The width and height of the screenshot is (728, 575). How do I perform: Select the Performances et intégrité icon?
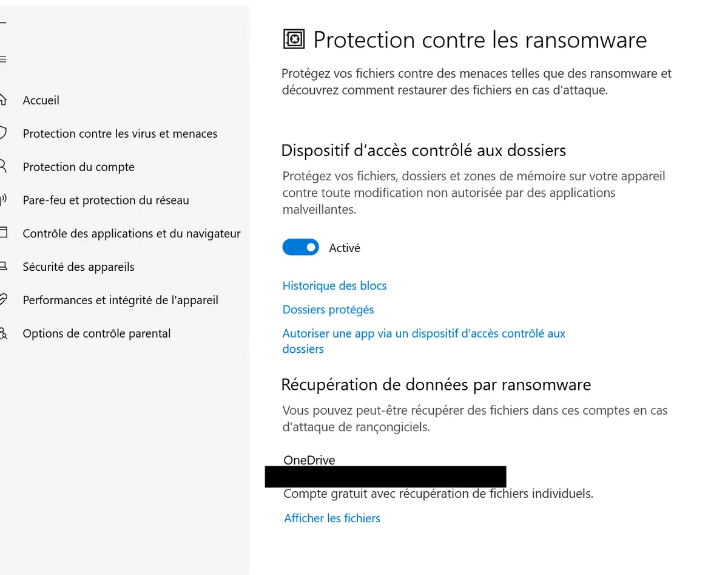coord(4,299)
